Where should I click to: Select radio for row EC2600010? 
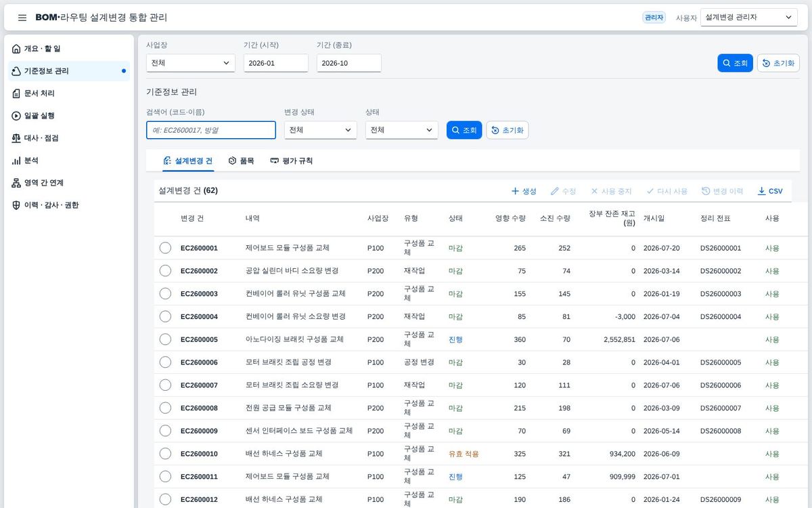pos(165,454)
